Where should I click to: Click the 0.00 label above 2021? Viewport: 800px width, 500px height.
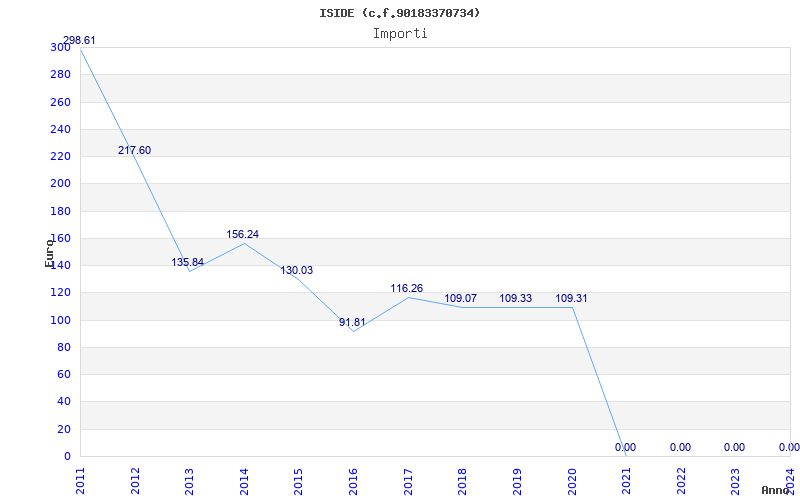point(625,447)
